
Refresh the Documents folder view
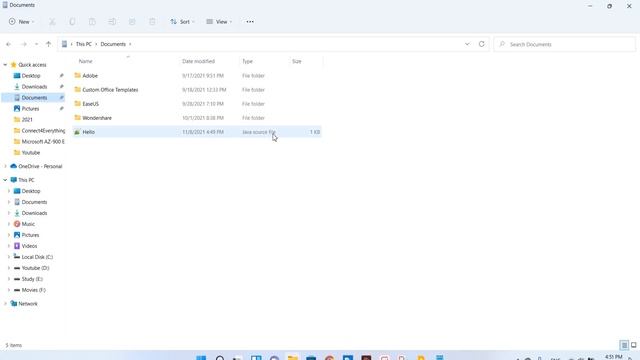coord(482,44)
